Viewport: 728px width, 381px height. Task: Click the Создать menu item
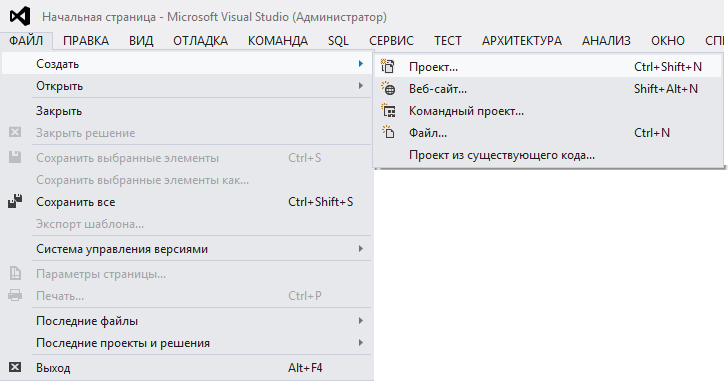point(187,64)
